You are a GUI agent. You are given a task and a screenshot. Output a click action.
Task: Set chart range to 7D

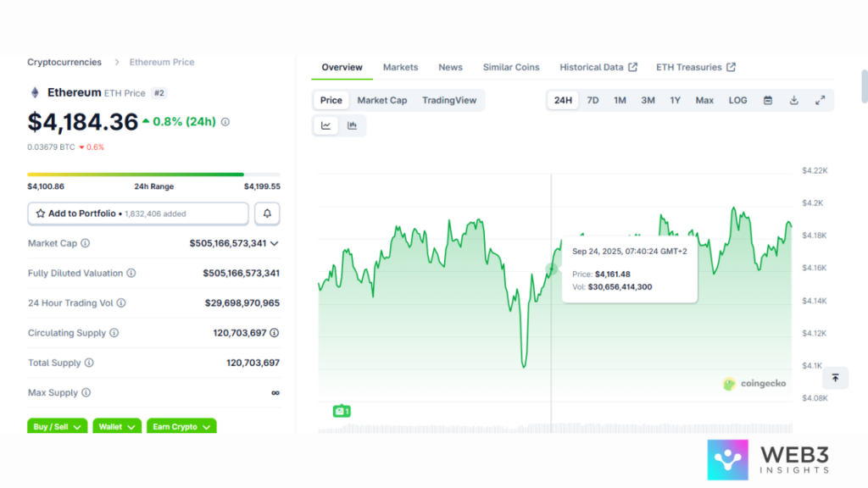(593, 100)
